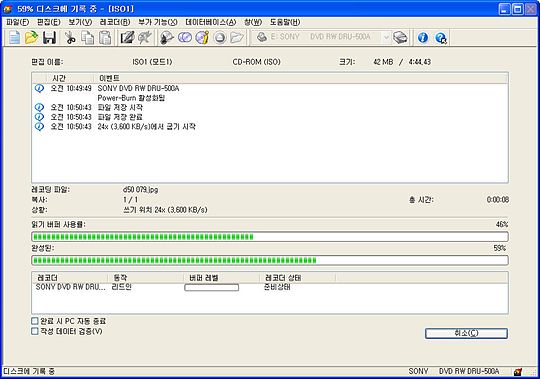Screen dimensions: 540x379
Task: Click the 버퍼 레벨 column header
Action: point(221,278)
